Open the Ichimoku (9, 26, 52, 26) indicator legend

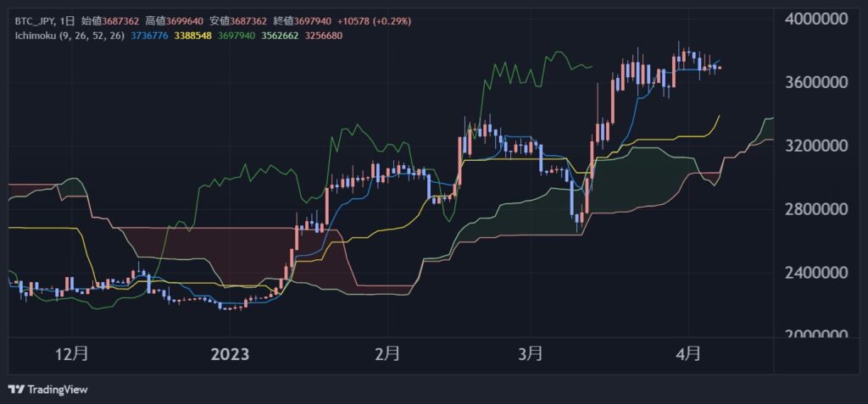[70, 36]
